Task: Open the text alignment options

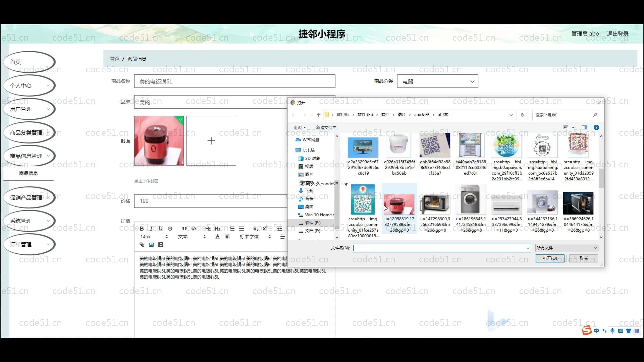Action: pyautogui.click(x=283, y=237)
